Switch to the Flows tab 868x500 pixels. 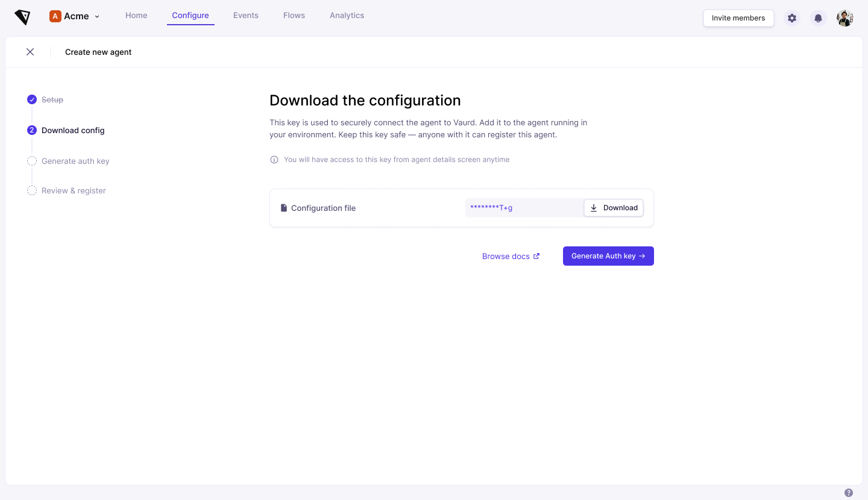tap(294, 16)
